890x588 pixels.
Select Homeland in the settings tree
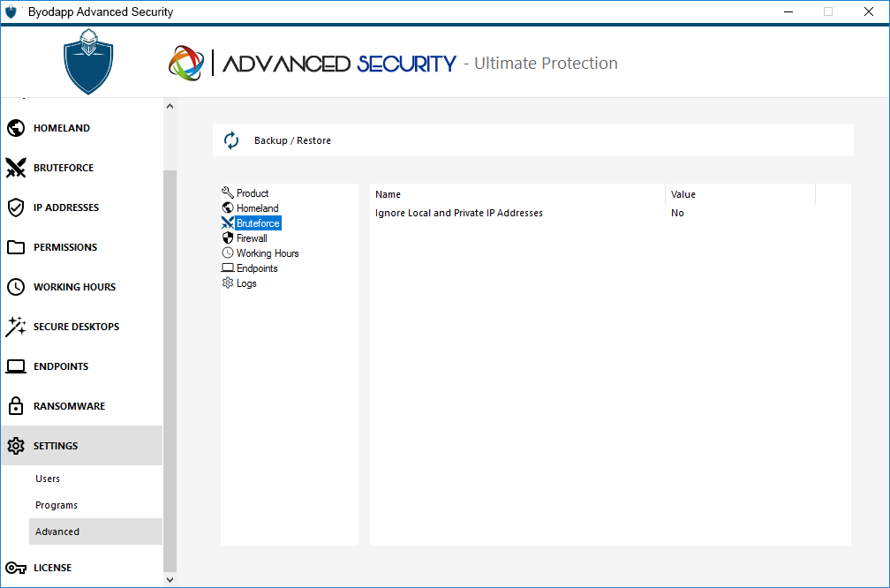point(257,208)
